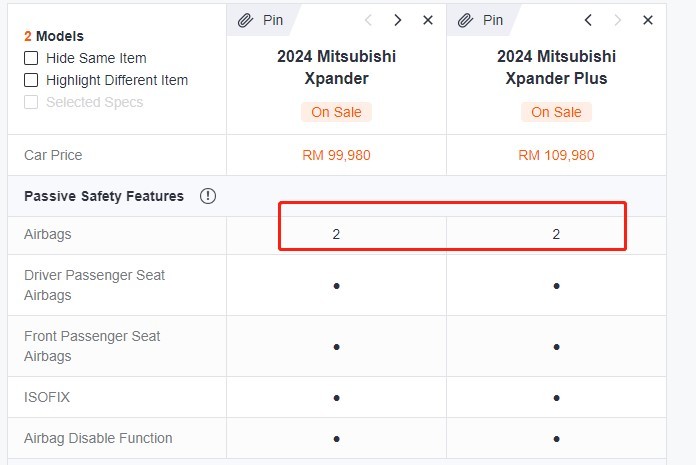Image resolution: width=696 pixels, height=465 pixels.
Task: Enable the Hide Same Item checkbox
Action: (x=31, y=58)
